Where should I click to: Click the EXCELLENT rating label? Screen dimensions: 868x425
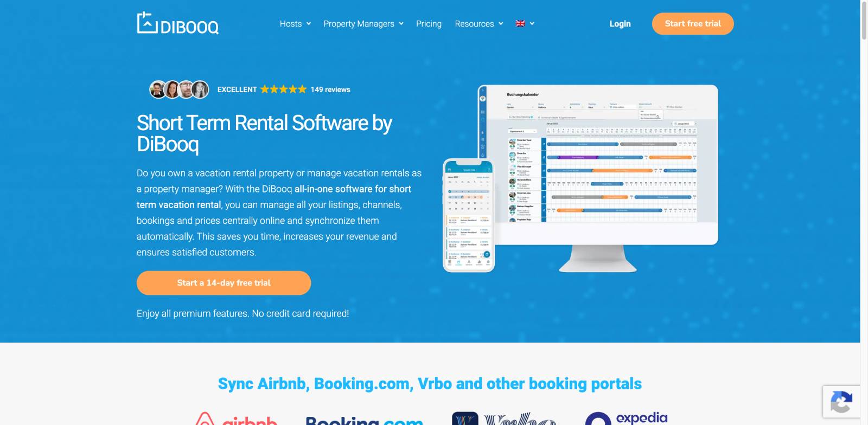coord(237,89)
